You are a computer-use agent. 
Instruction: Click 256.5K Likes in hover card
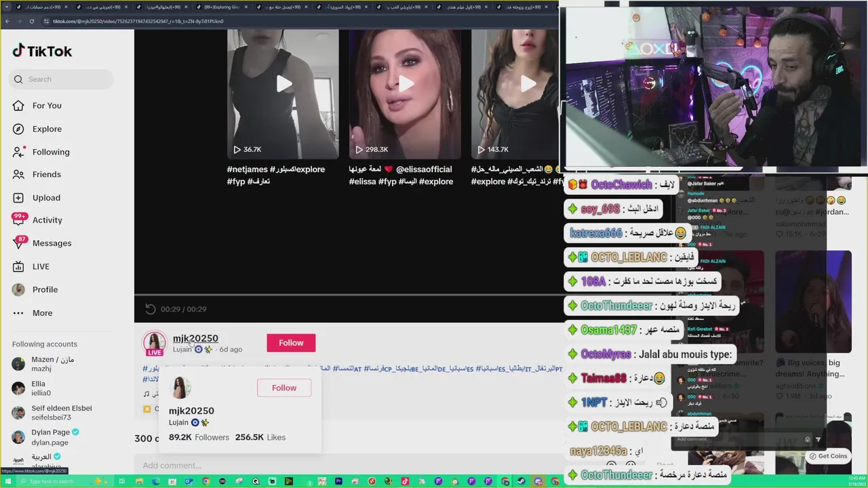[x=260, y=437]
